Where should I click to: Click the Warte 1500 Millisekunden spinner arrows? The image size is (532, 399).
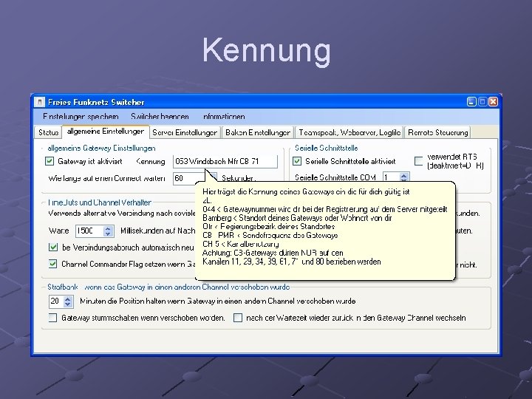108,231
